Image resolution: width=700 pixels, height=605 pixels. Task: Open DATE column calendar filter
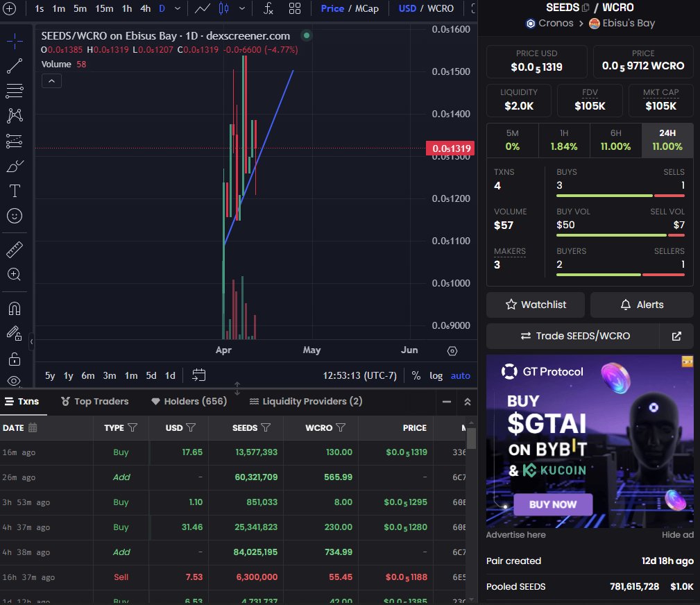click(33, 427)
